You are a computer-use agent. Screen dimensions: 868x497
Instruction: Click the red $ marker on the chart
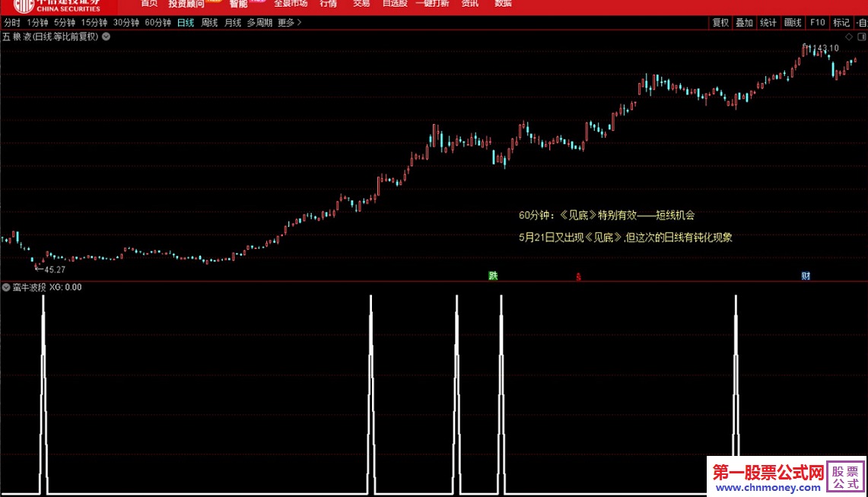(x=578, y=276)
